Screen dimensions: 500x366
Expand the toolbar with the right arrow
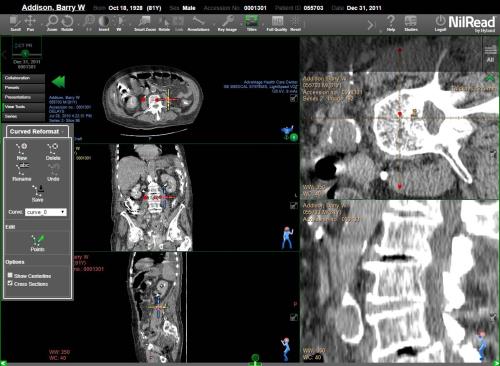pyautogui.click(x=371, y=25)
